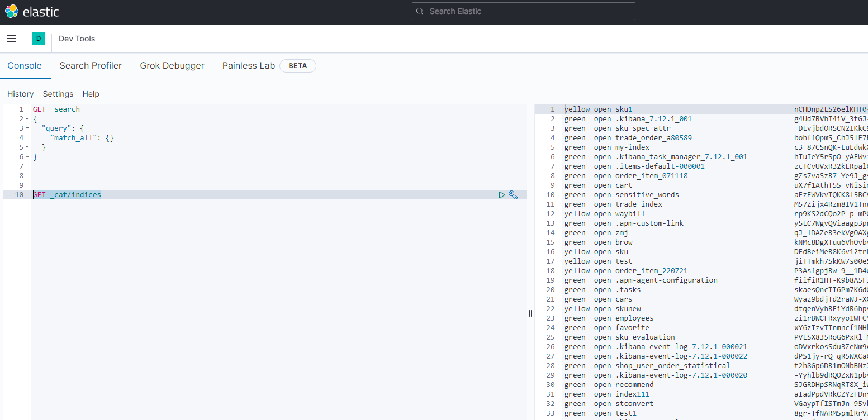Viewport: 868px width, 420px height.
Task: Open console Help
Action: click(x=91, y=94)
